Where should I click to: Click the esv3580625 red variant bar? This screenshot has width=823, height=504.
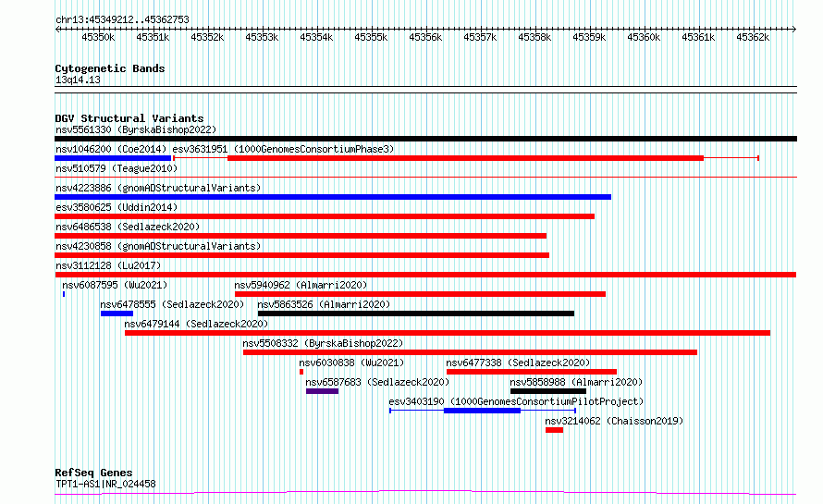[325, 216]
